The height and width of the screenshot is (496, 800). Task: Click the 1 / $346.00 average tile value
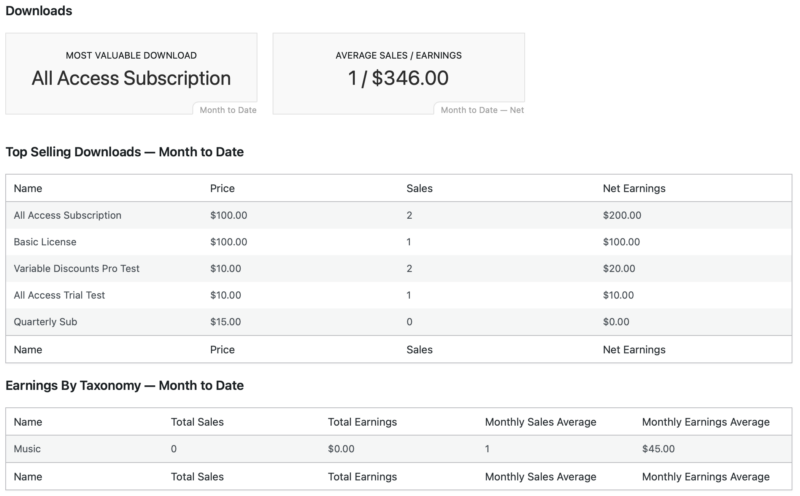398,78
